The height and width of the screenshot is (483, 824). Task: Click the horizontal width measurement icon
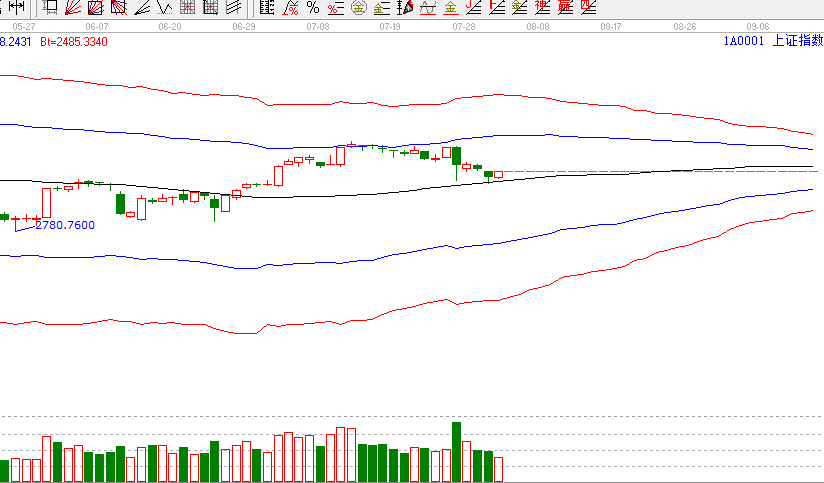tap(15, 8)
